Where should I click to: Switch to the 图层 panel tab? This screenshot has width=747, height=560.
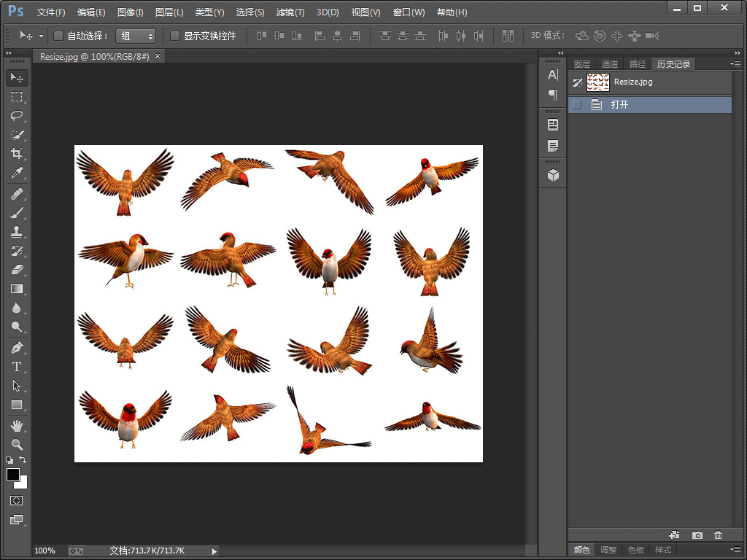pos(581,64)
